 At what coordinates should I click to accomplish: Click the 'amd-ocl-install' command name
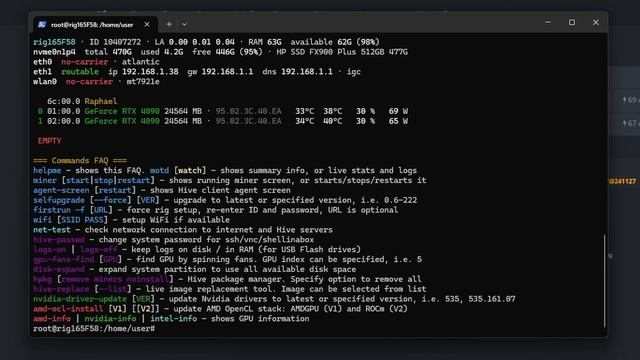coord(68,309)
